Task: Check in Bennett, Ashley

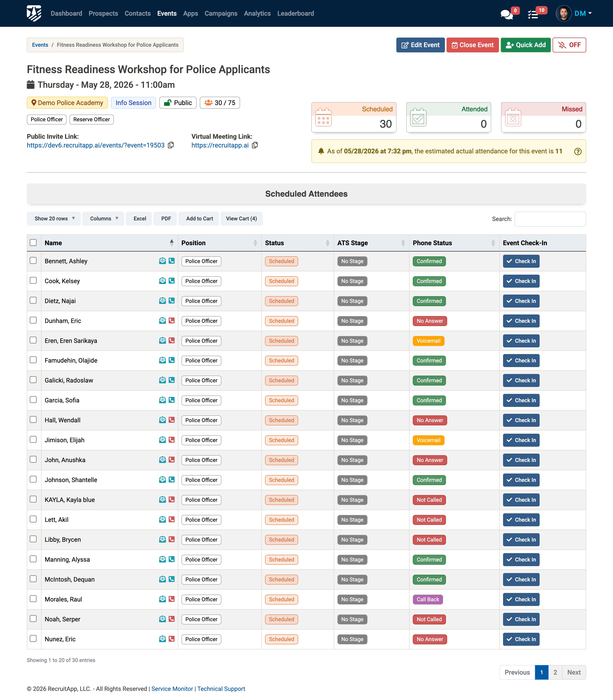Action: click(521, 261)
